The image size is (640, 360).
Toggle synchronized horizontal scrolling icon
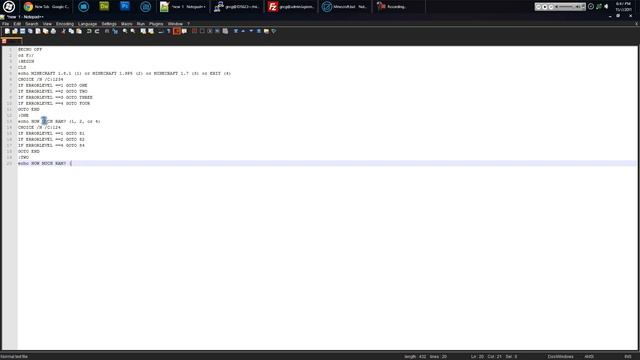(x=151, y=31)
